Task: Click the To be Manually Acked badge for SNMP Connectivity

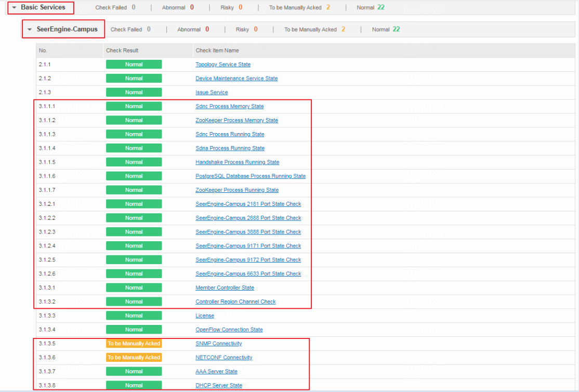Action: point(134,344)
